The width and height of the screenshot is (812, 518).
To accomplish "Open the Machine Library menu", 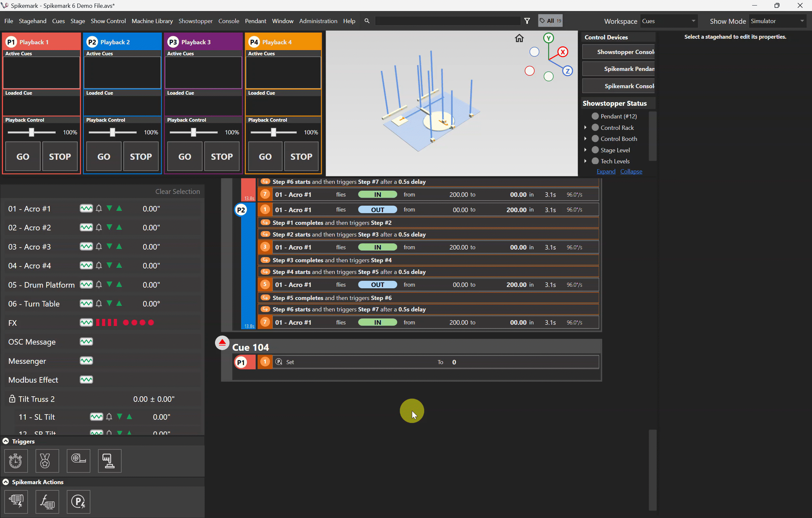I will [152, 20].
